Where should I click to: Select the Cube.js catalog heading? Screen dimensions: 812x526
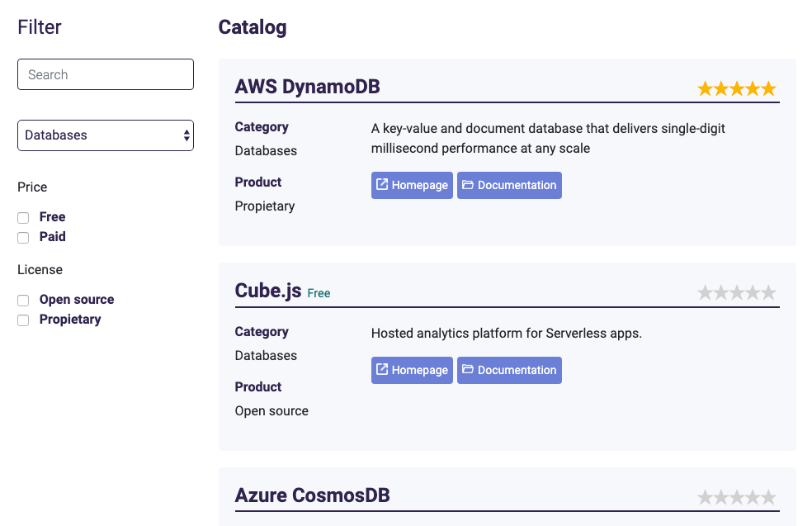click(x=268, y=291)
